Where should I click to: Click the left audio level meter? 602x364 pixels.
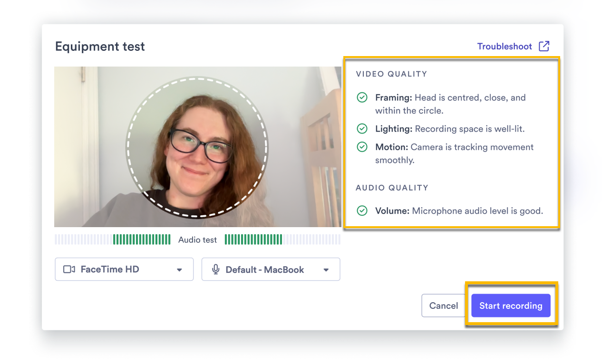113,239
